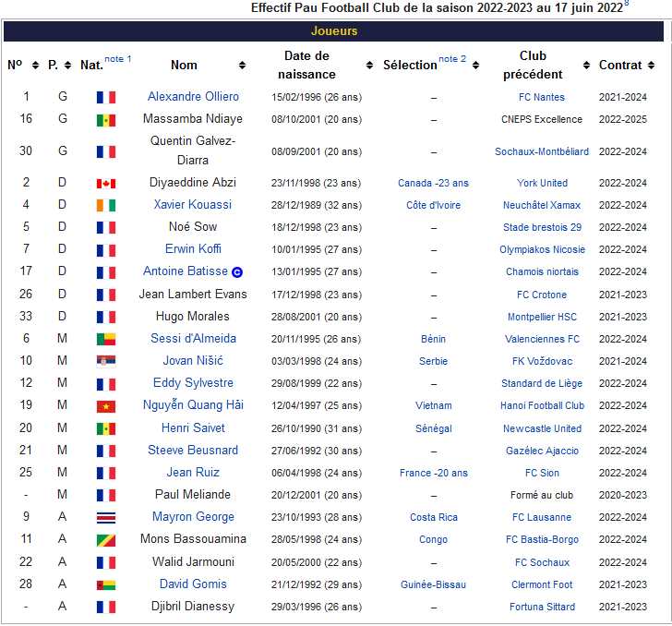Open Hanoi Football Club link
Viewport: 672px width, 626px height.
coord(542,405)
